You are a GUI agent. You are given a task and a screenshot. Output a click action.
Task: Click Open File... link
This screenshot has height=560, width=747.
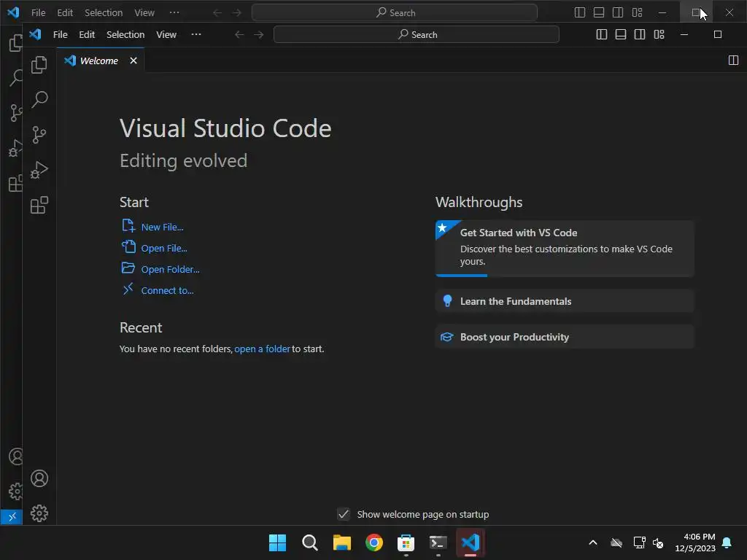164,248
